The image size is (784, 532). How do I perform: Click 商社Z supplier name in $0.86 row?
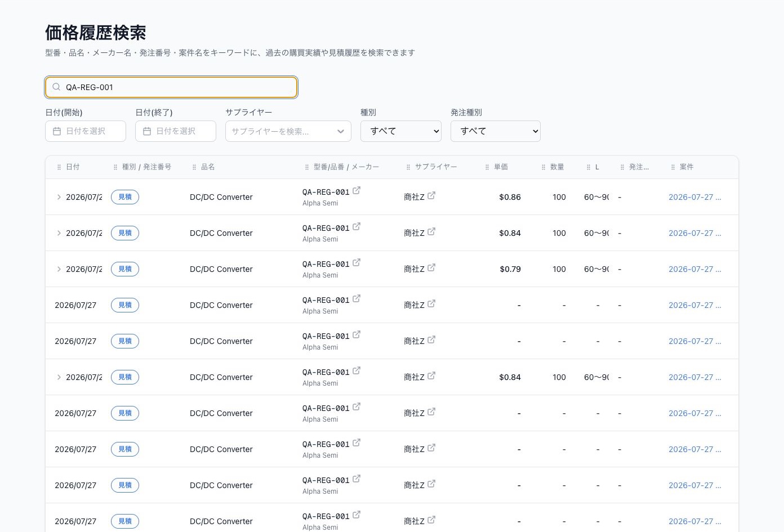pos(414,197)
